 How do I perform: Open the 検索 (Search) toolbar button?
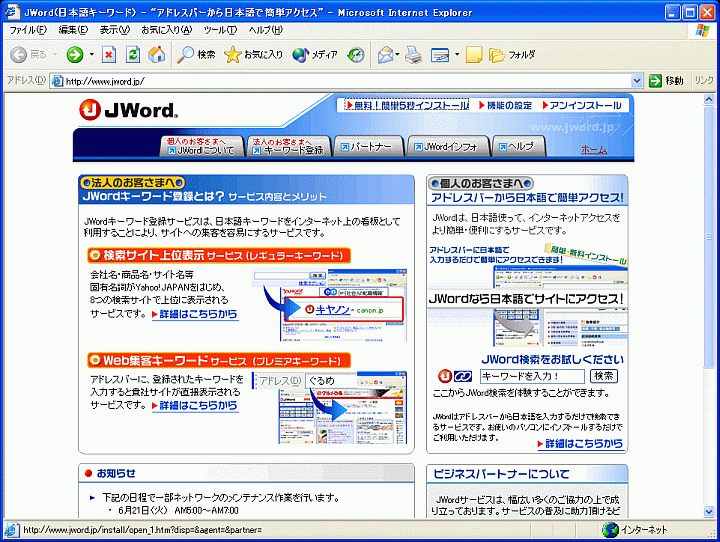[196, 55]
